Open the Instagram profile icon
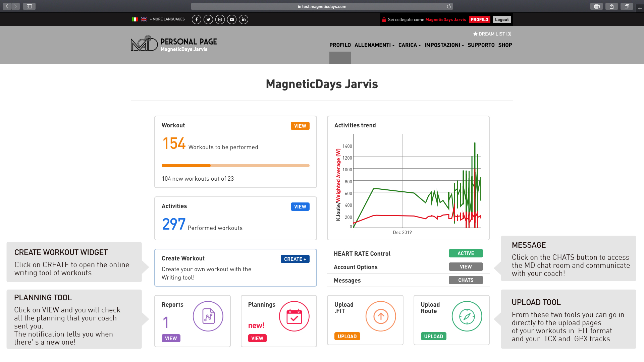Viewport: 644px width, 362px height. (220, 19)
